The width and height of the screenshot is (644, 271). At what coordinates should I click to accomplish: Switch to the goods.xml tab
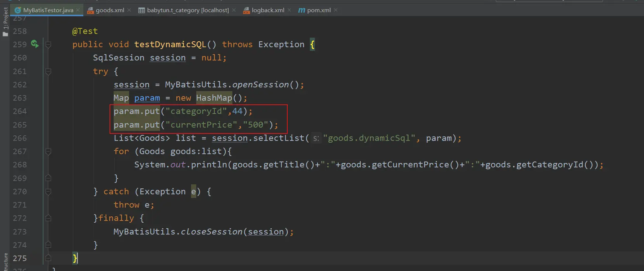coord(110,10)
